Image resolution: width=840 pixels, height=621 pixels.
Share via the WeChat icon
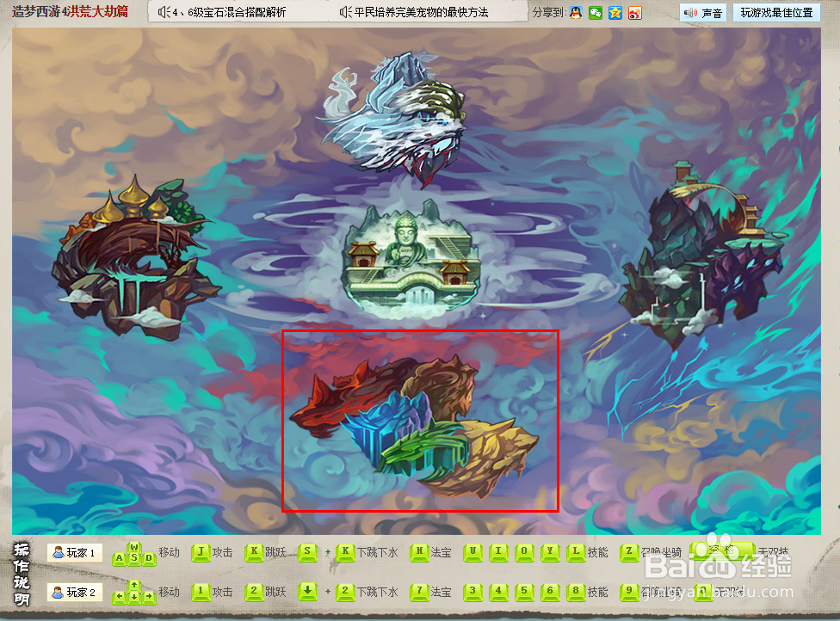click(596, 12)
